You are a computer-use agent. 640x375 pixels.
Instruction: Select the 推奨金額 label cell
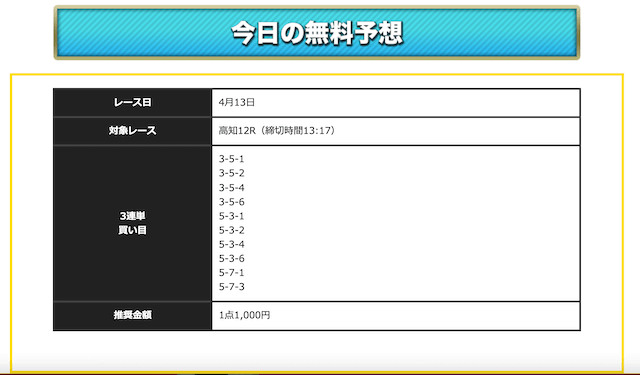point(132,315)
